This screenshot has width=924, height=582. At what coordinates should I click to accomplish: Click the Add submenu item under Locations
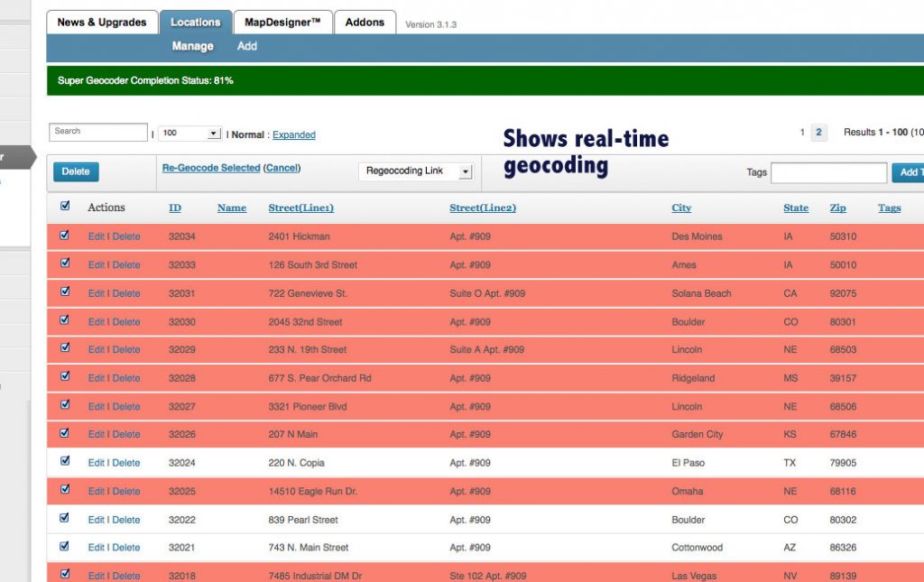[246, 46]
